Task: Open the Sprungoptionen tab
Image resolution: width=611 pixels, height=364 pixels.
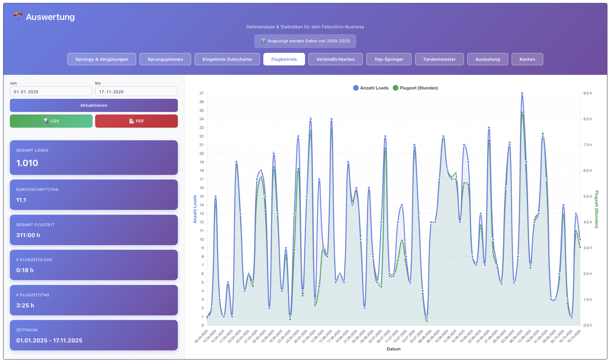Action: coord(165,59)
